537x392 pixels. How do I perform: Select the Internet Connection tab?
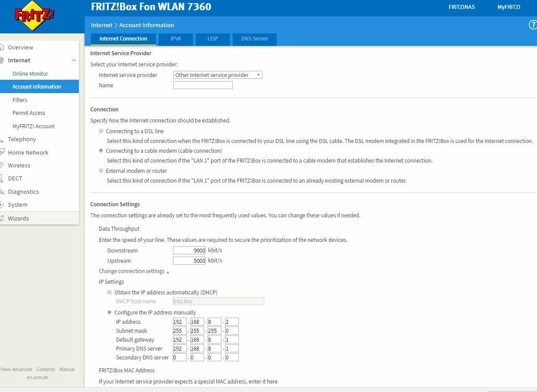click(x=123, y=39)
